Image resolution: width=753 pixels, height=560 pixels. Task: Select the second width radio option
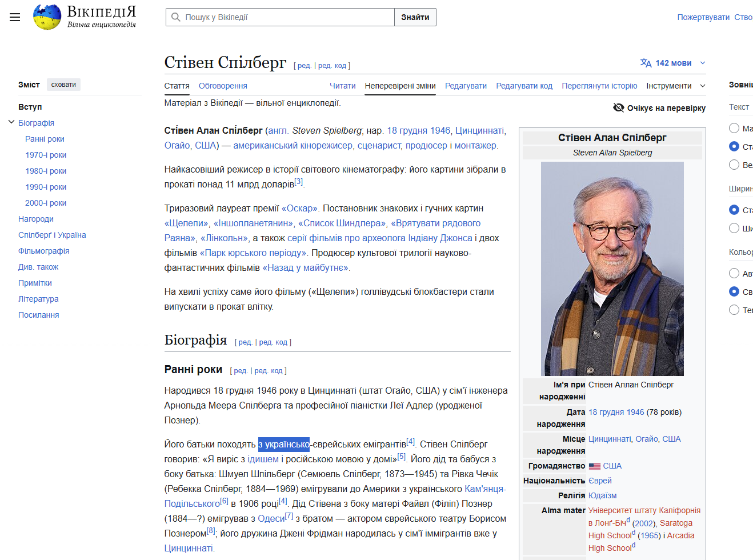[734, 228]
